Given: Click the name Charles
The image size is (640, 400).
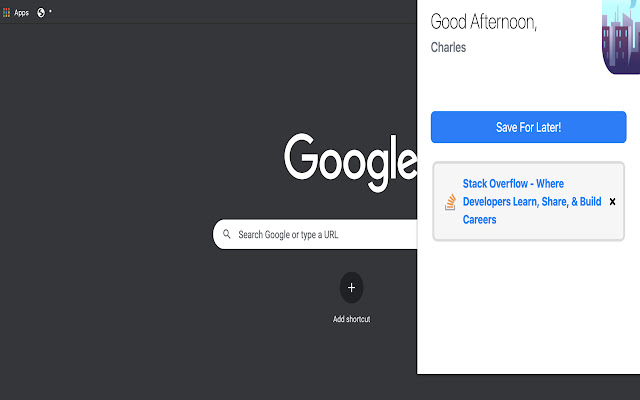Looking at the screenshot, I should click(448, 47).
